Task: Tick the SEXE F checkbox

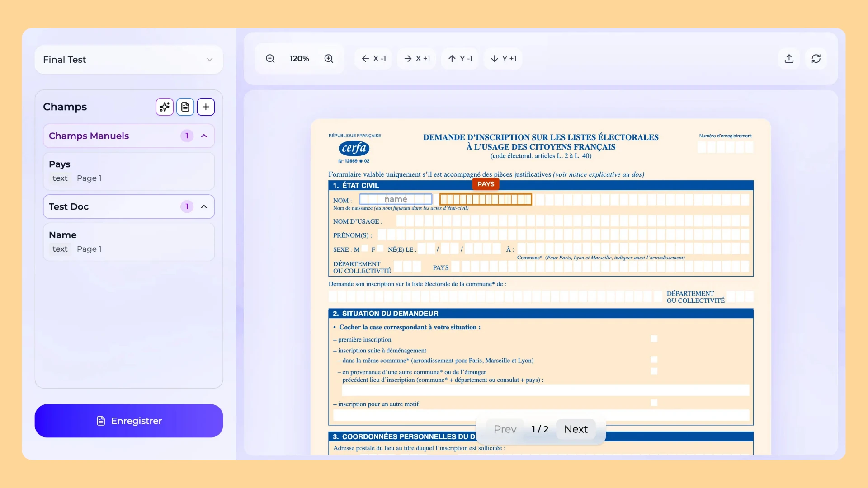Action: (380, 249)
